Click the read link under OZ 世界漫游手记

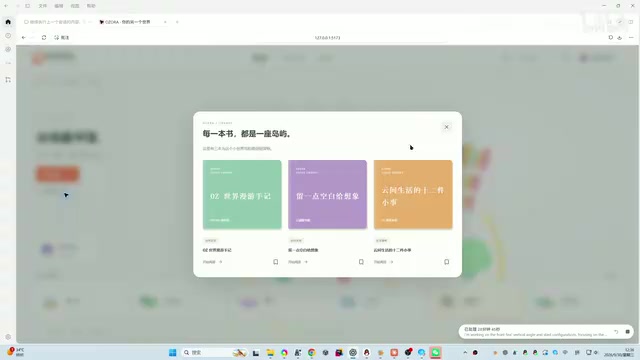tap(212, 262)
